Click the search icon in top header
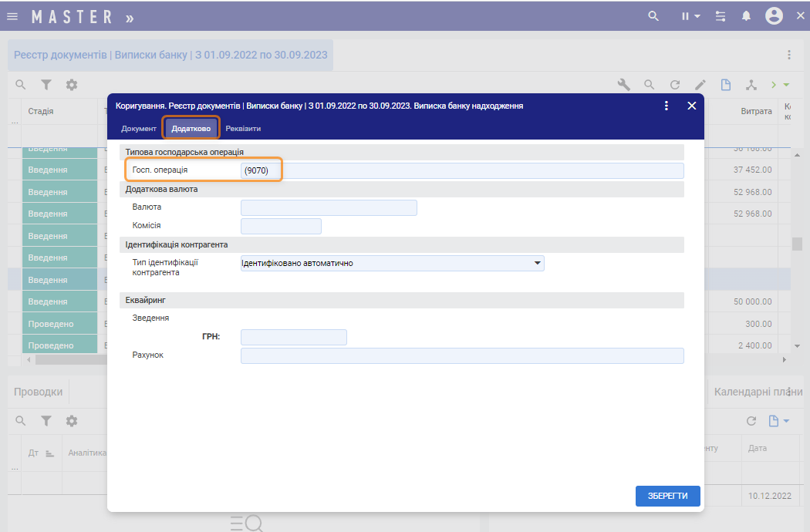 pyautogui.click(x=653, y=16)
